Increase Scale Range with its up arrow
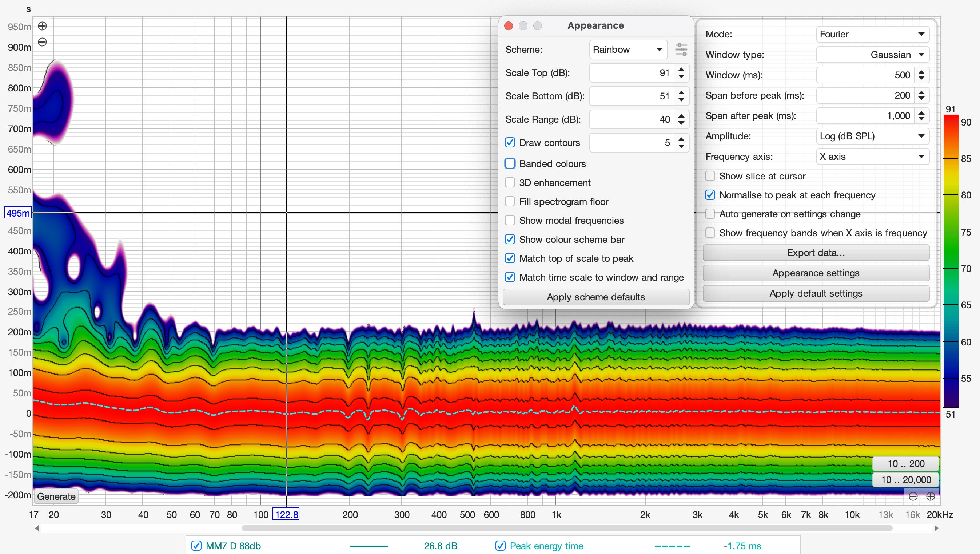 click(x=681, y=116)
